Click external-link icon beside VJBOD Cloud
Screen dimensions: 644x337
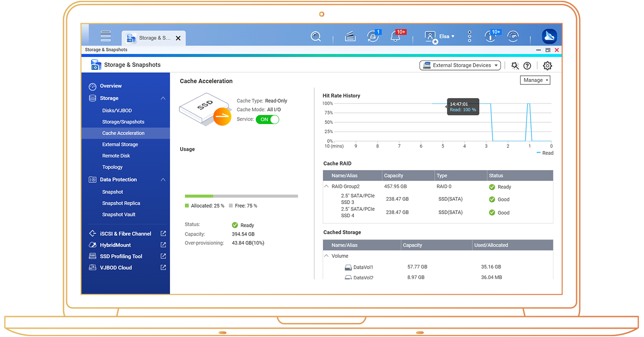(163, 268)
